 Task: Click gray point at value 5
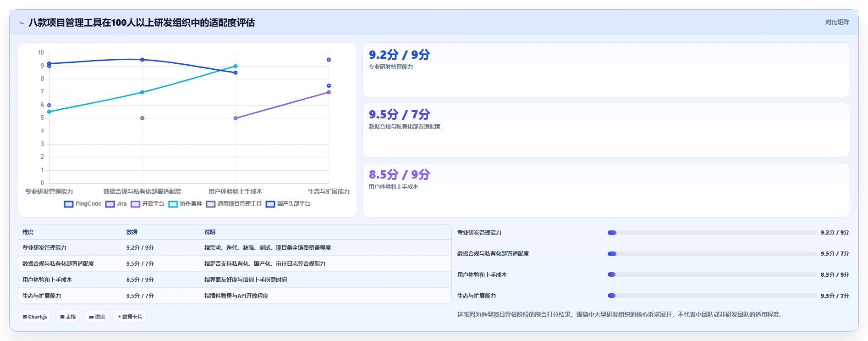[x=142, y=118]
